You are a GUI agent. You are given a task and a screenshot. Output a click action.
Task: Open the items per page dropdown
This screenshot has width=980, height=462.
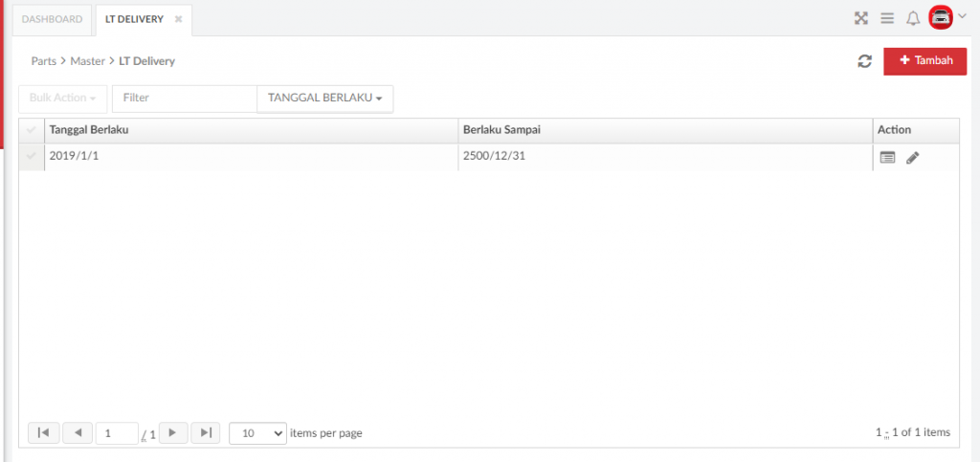[258, 433]
